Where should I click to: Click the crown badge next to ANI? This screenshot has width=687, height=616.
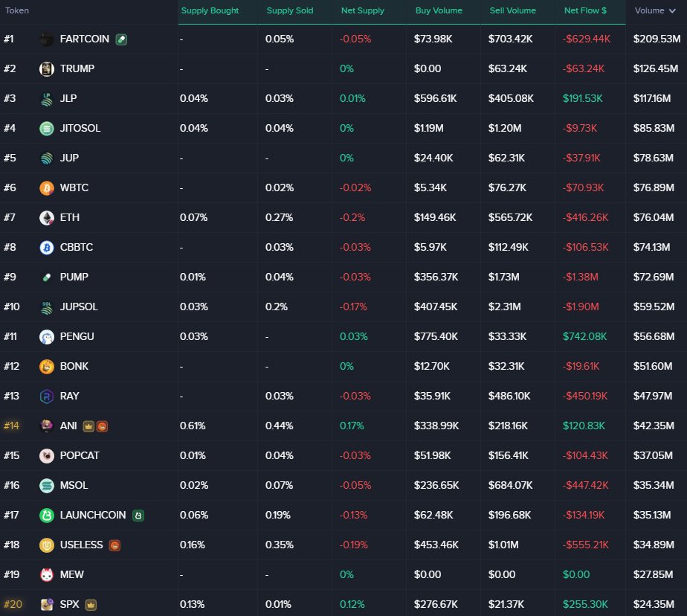click(88, 426)
